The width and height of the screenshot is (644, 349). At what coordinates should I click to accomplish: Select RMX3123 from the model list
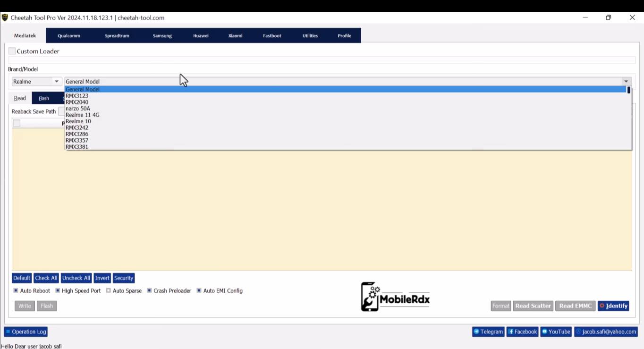coord(345,96)
